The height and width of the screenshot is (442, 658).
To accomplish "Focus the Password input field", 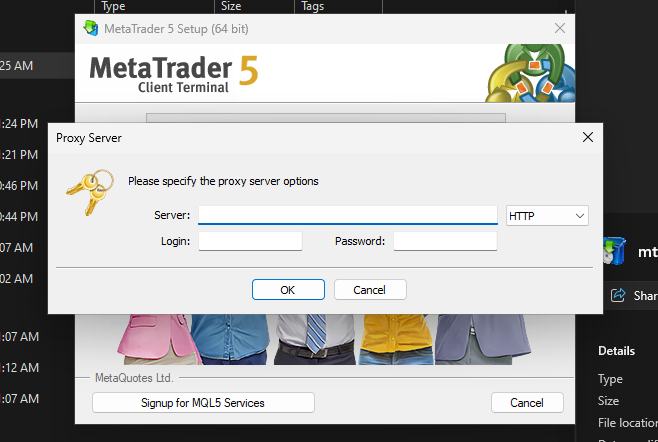I will click(x=445, y=241).
